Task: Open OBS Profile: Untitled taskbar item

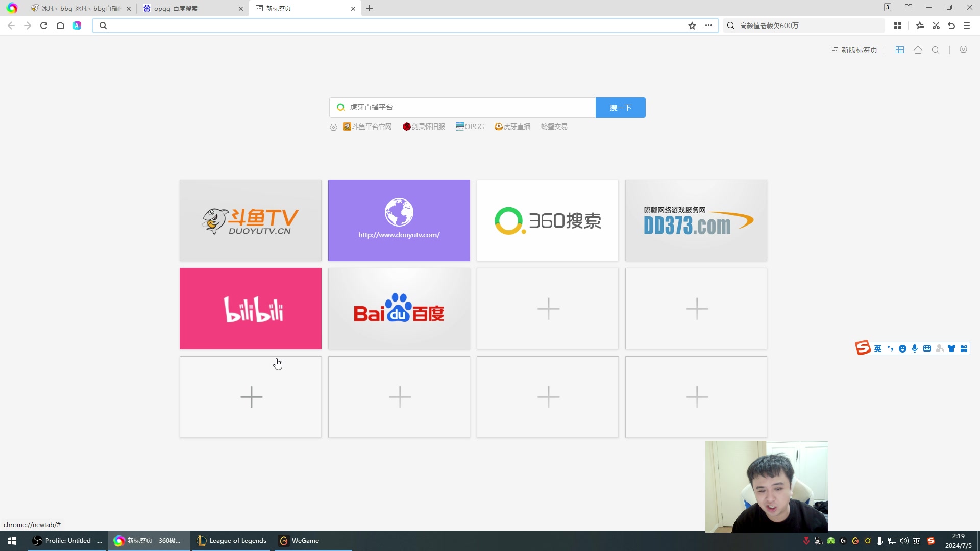Action: 66,541
